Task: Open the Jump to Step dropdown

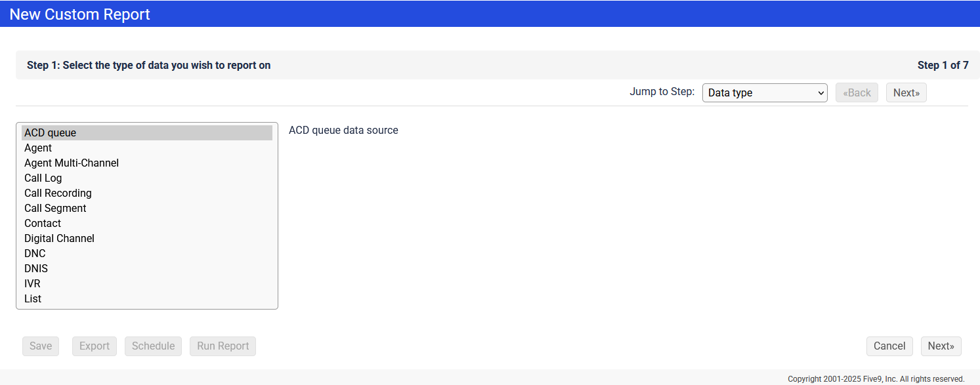Action: pos(764,92)
